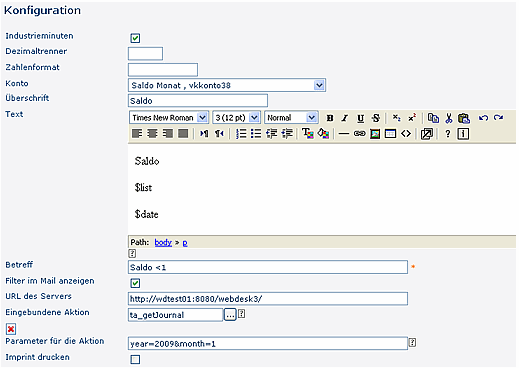Apply italic formatting to text
This screenshot has width=519, height=368.
coord(345,118)
